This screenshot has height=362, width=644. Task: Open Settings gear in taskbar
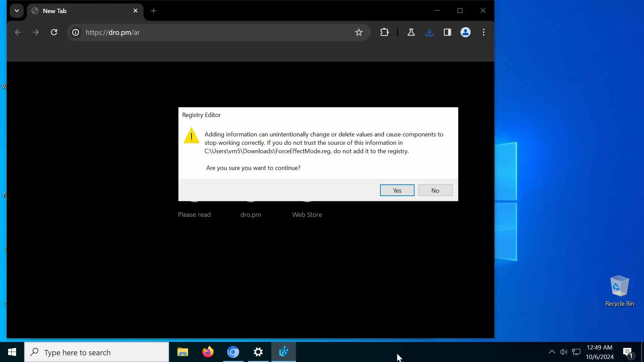[258, 352]
